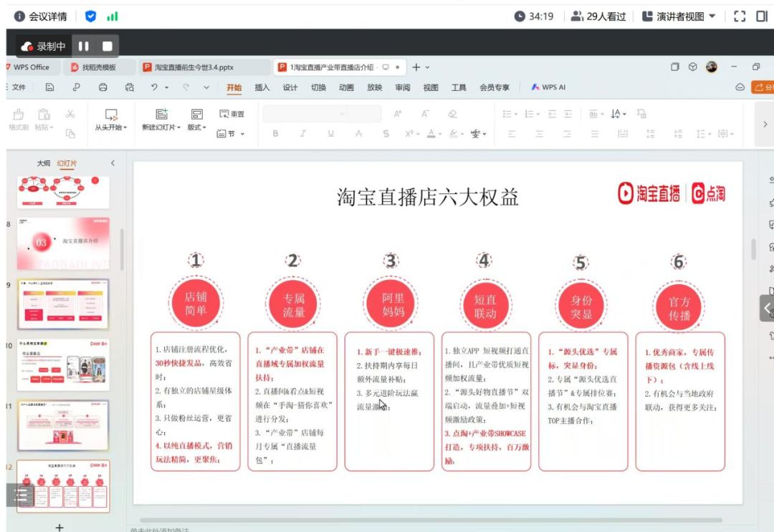Open the presenter view dropdown

(679, 16)
